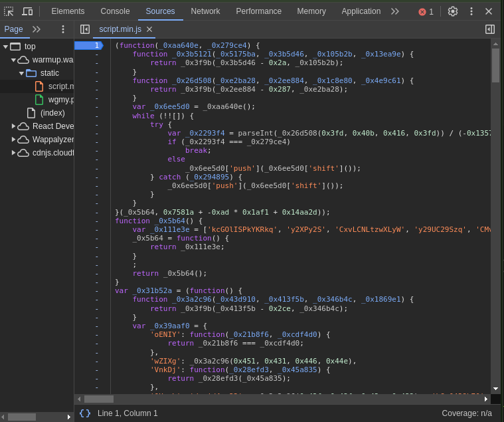Click the navigator horizontal scrollbar thumb
Screen dimensions: 504x422
(x=22, y=417)
